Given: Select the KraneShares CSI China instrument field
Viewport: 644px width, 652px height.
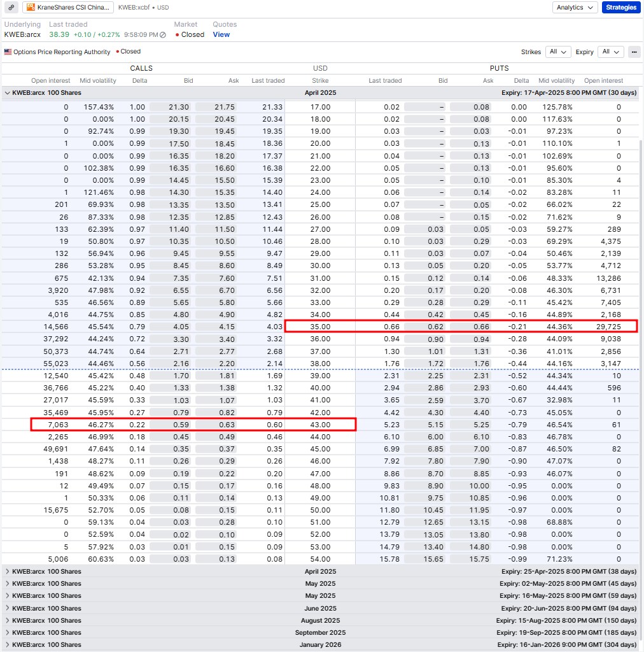Looking at the screenshot, I should pos(68,8).
